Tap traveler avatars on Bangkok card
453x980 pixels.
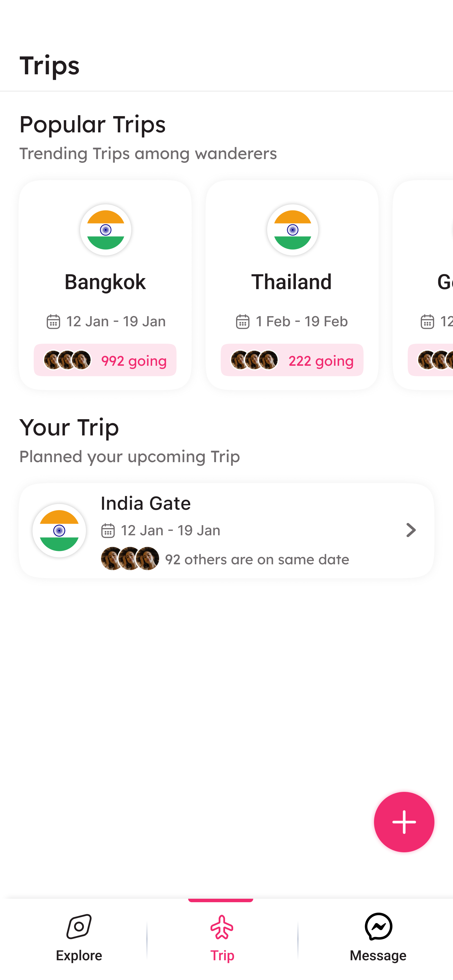point(67,360)
